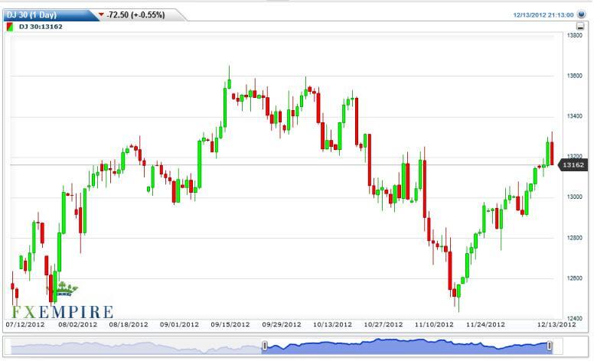Viewport: 597px width, 364px height.
Task: Click the 07/12/2012 date label on axis
Action: (x=25, y=324)
